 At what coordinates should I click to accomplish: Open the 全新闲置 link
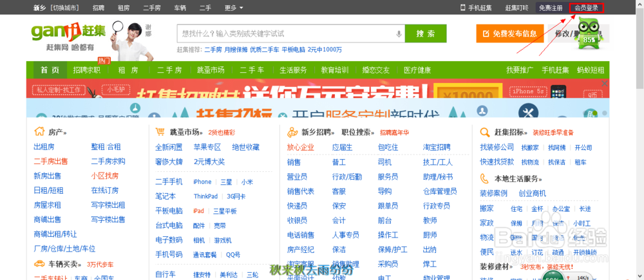[x=169, y=147]
